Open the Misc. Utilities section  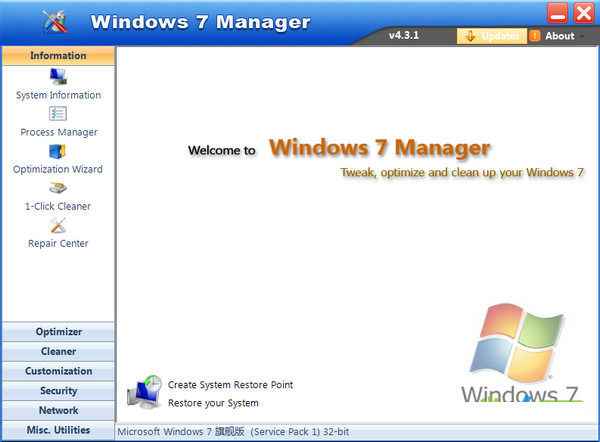tap(58, 430)
